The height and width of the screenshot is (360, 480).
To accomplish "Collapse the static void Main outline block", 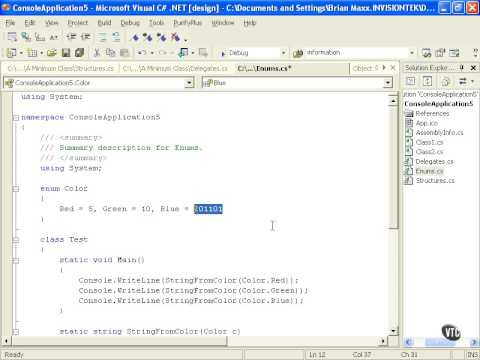I will (16, 260).
